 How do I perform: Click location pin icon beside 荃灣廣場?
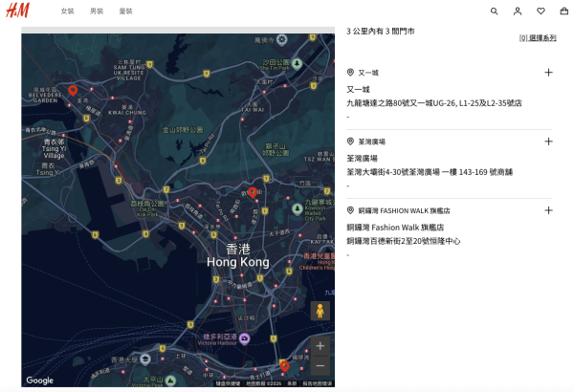[x=350, y=142]
